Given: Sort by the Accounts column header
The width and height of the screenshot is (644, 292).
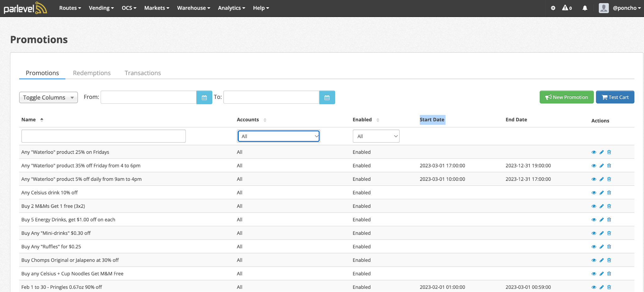Looking at the screenshot, I should [x=252, y=120].
